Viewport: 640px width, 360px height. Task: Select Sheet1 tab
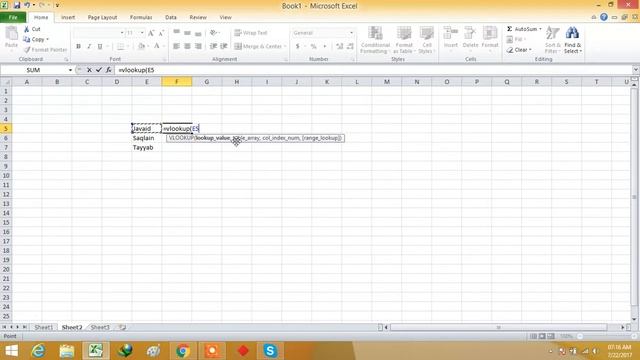(43, 327)
